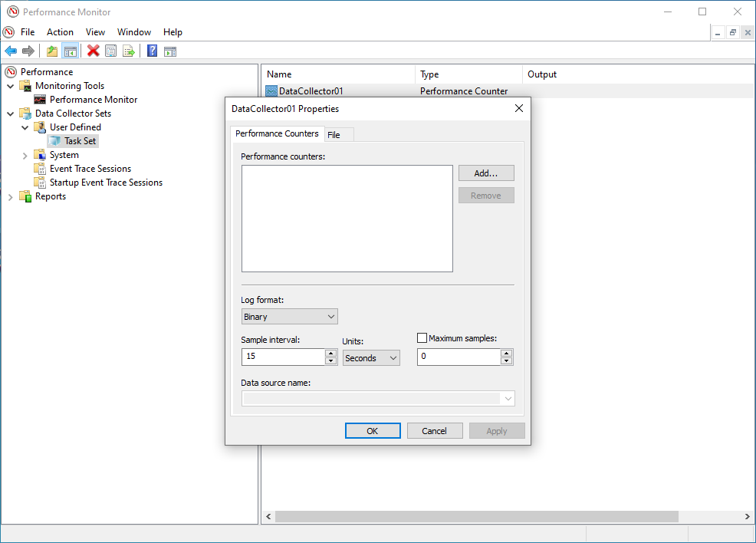
Task: Click the Back navigation arrow
Action: point(11,51)
